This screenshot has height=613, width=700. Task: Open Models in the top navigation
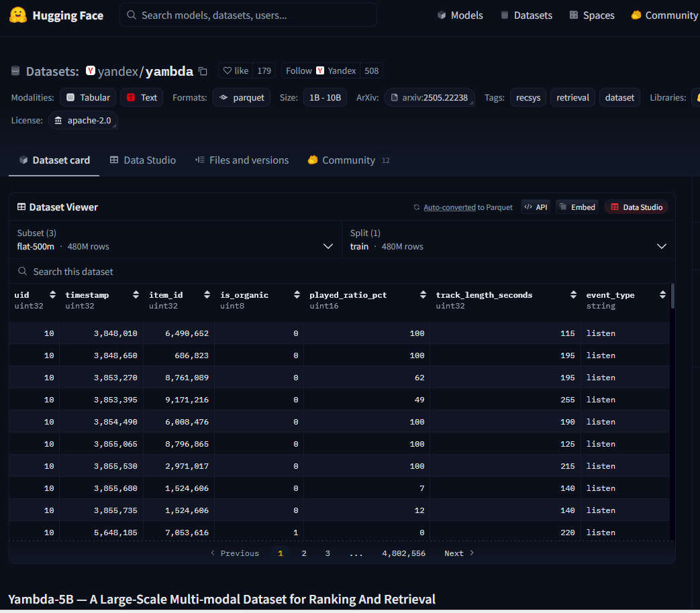460,15
